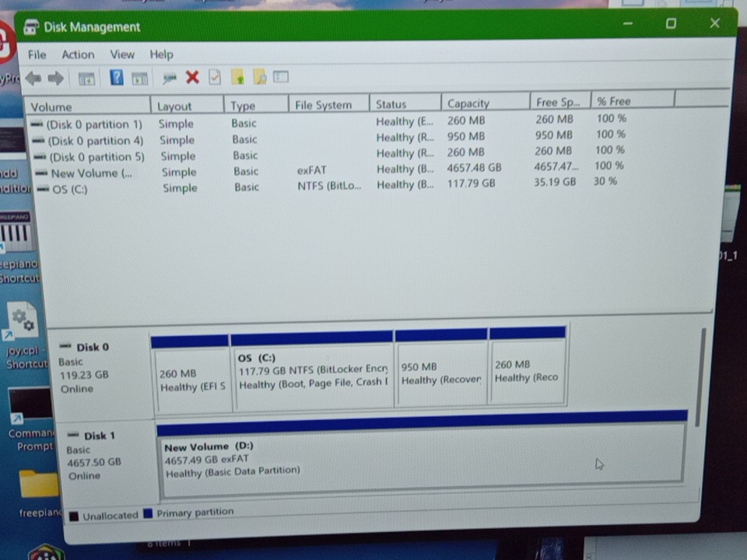Open Help with the blue question mark icon
The width and height of the screenshot is (747, 560).
click(x=116, y=77)
